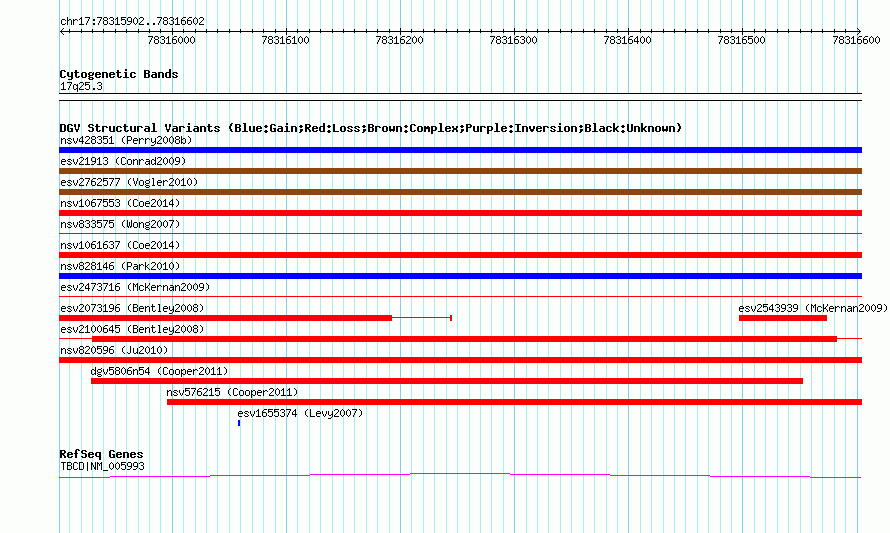Click the 78316600 ruler position label
Screen dimensions: 890x533
[856, 40]
